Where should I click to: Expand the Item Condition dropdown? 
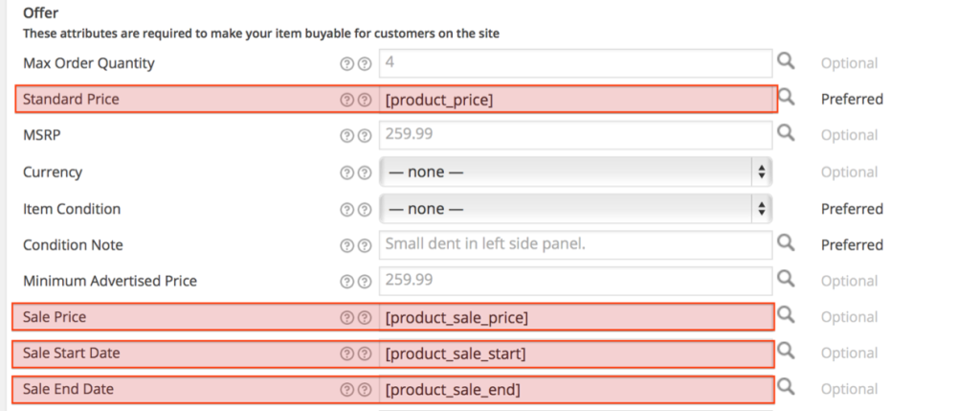[575, 209]
